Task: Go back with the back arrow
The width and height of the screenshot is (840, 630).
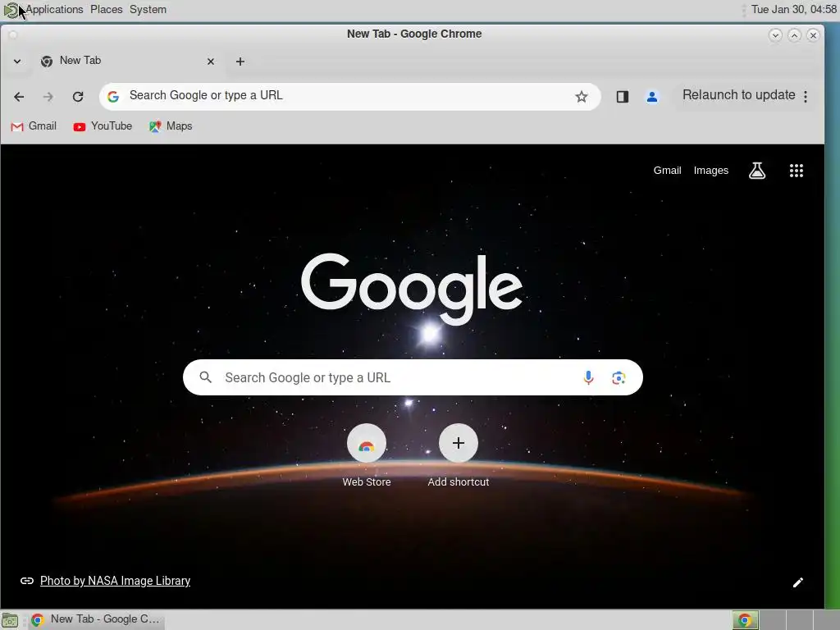Action: [x=19, y=97]
